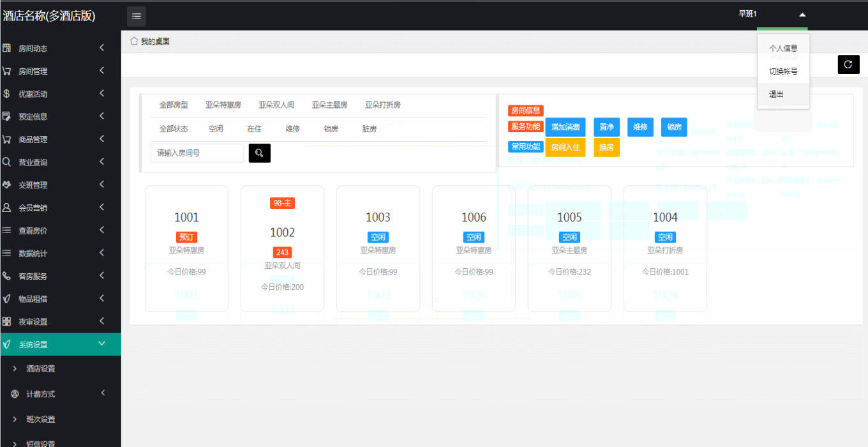Filter by 亚朵特惠房 room type

pos(223,105)
